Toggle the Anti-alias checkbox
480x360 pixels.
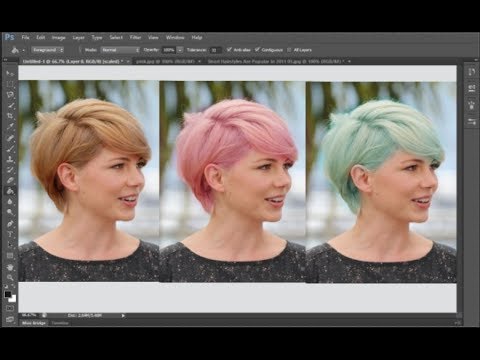pyautogui.click(x=229, y=50)
